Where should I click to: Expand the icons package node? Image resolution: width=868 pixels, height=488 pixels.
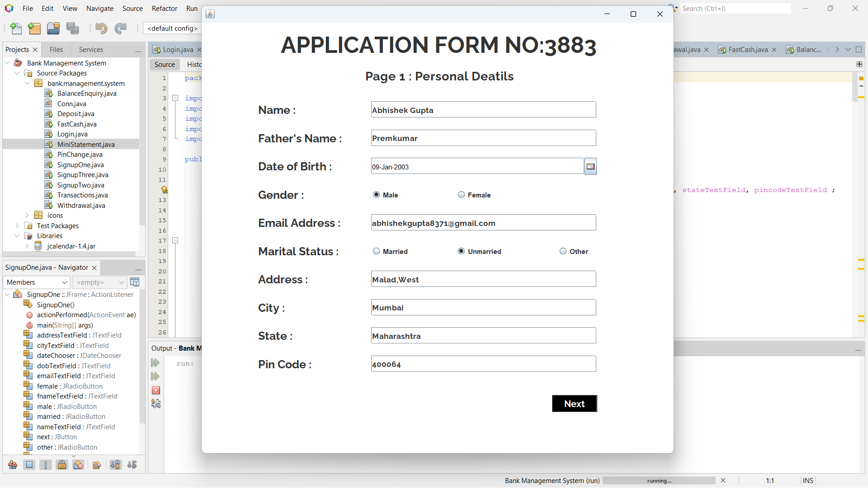(x=27, y=216)
